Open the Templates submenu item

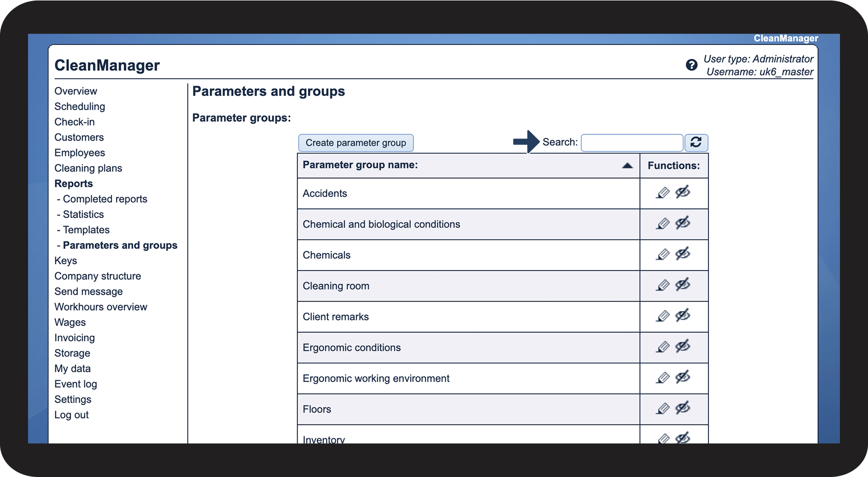86,230
